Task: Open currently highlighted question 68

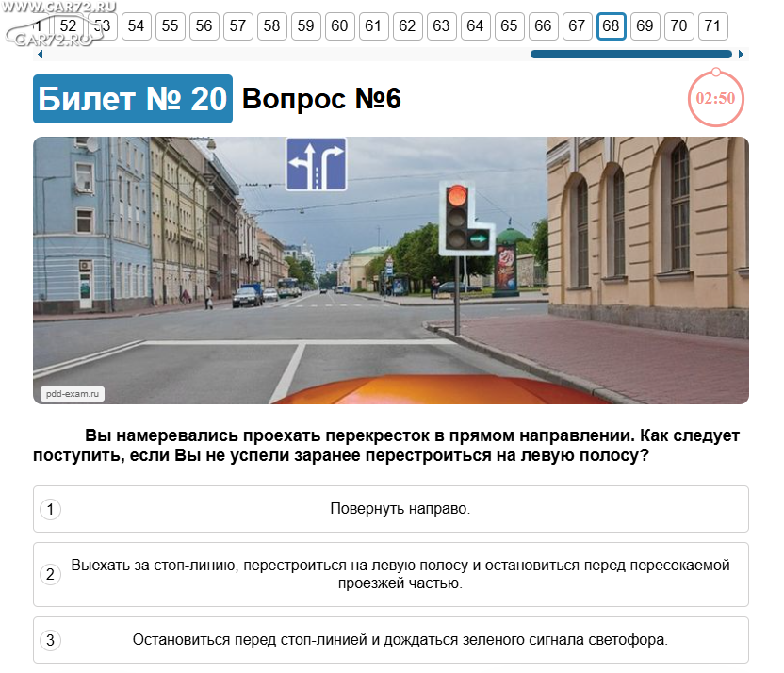Action: (x=611, y=26)
